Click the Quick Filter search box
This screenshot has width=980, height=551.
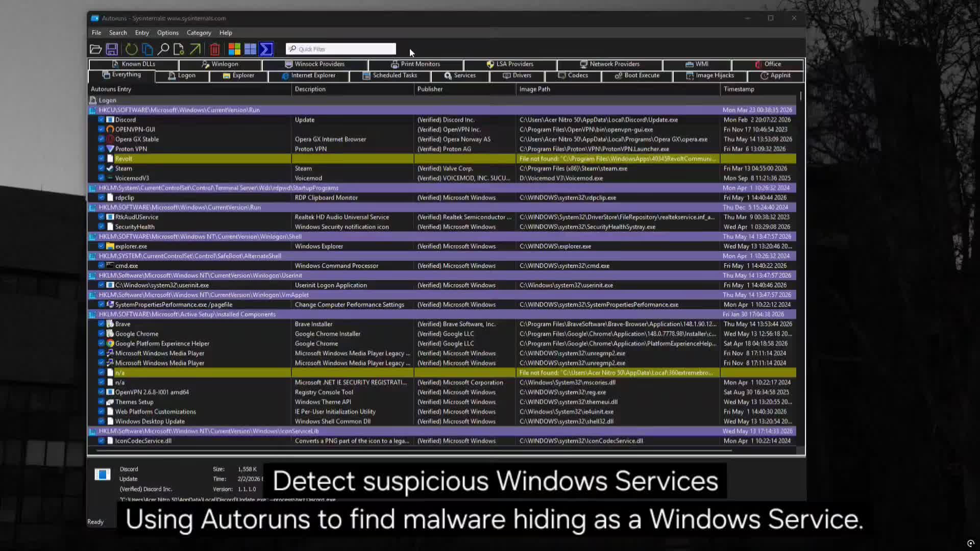[x=341, y=49]
